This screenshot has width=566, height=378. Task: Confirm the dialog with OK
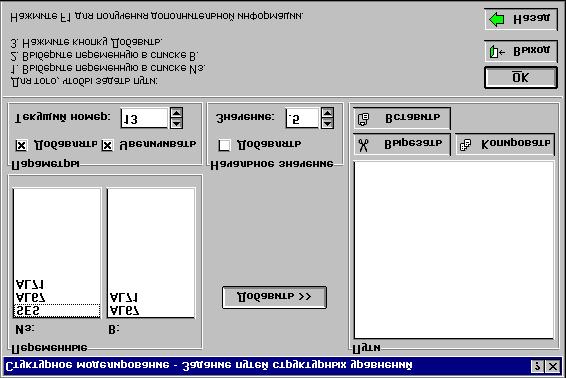point(521,77)
